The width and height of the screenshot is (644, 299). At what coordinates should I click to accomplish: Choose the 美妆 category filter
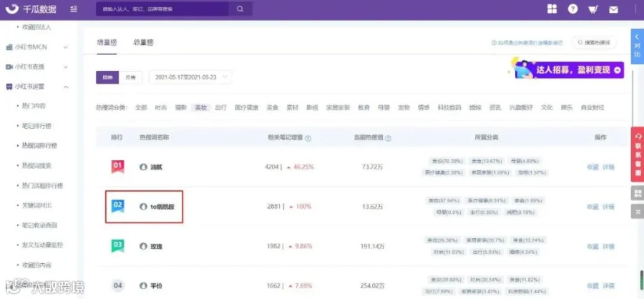coord(201,107)
